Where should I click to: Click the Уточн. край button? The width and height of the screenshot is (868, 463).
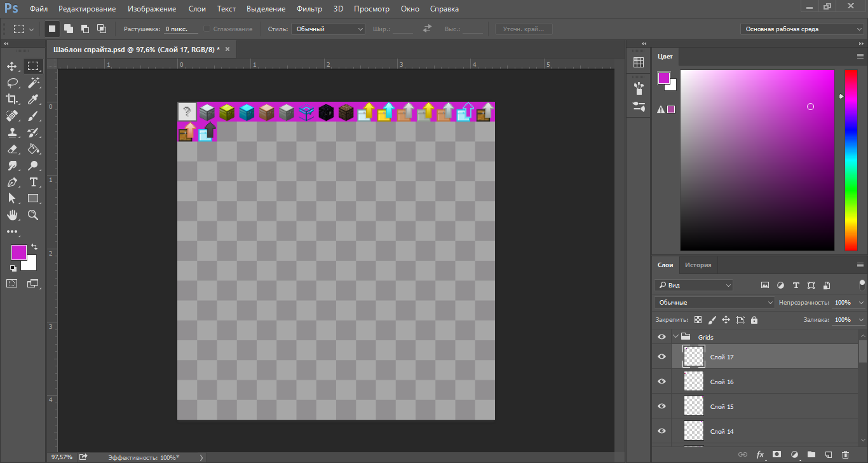[524, 29]
